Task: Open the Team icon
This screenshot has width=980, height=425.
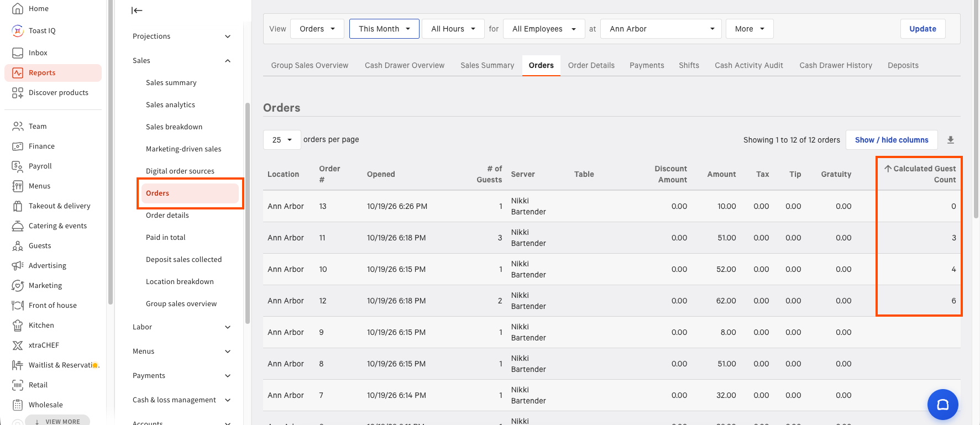Action: click(x=18, y=126)
